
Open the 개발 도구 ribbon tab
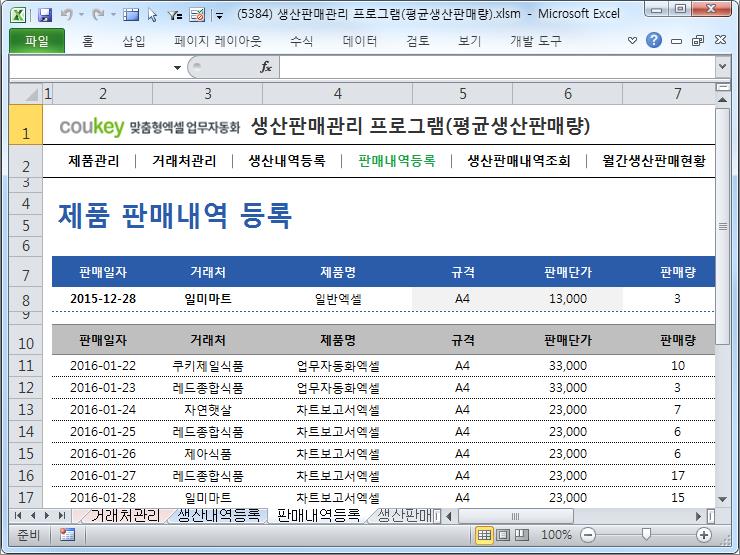pyautogui.click(x=536, y=42)
